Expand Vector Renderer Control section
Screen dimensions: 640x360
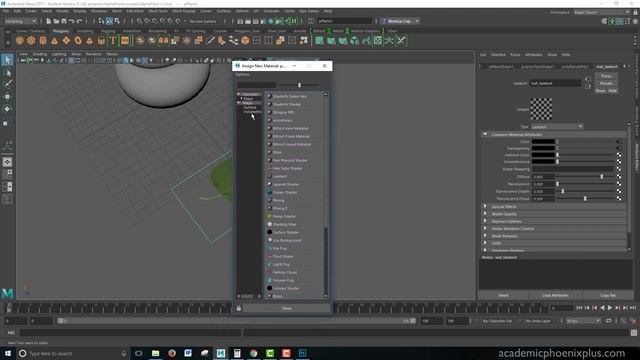pos(485,229)
